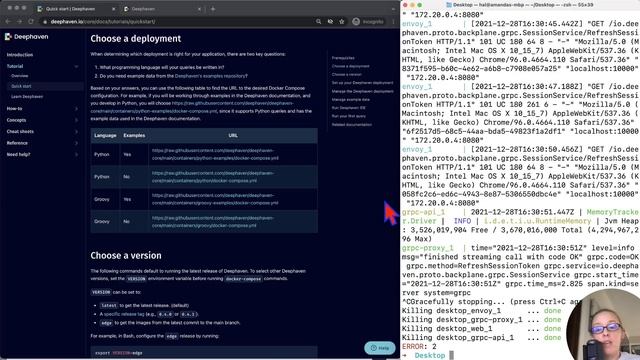The height and width of the screenshot is (360, 640).
Task: Jump to Manage the Deephaven deployment
Action: click(363, 91)
